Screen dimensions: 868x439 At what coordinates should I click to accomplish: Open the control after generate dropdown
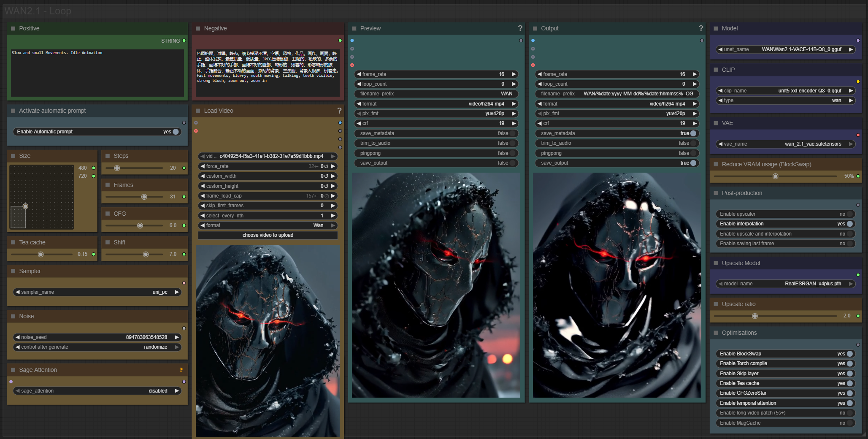click(x=97, y=347)
